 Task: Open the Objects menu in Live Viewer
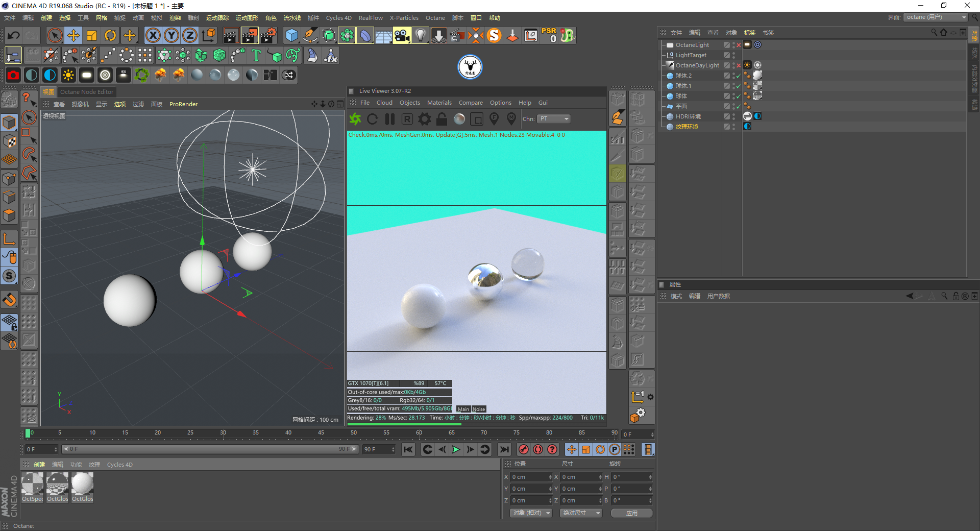[x=410, y=103]
